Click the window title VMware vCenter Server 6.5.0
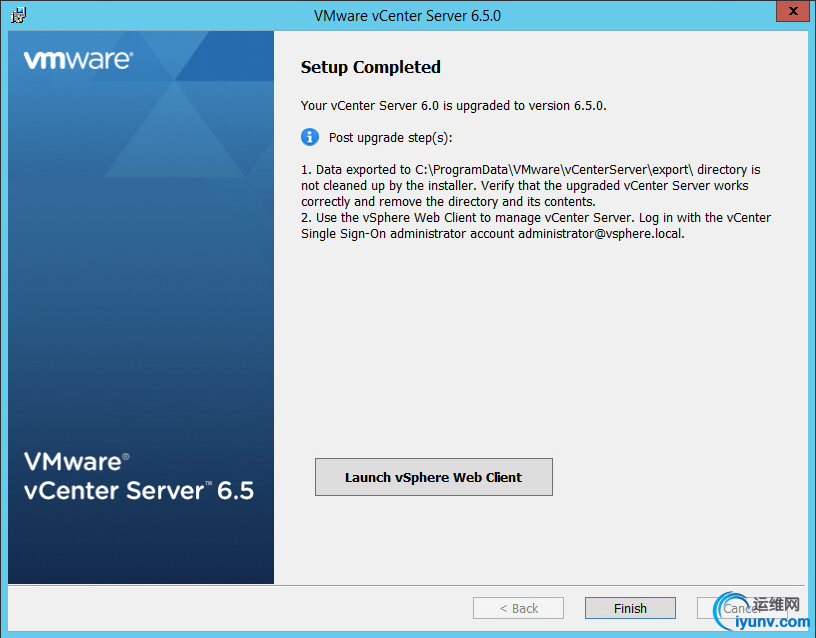The height and width of the screenshot is (638, 816). point(407,16)
